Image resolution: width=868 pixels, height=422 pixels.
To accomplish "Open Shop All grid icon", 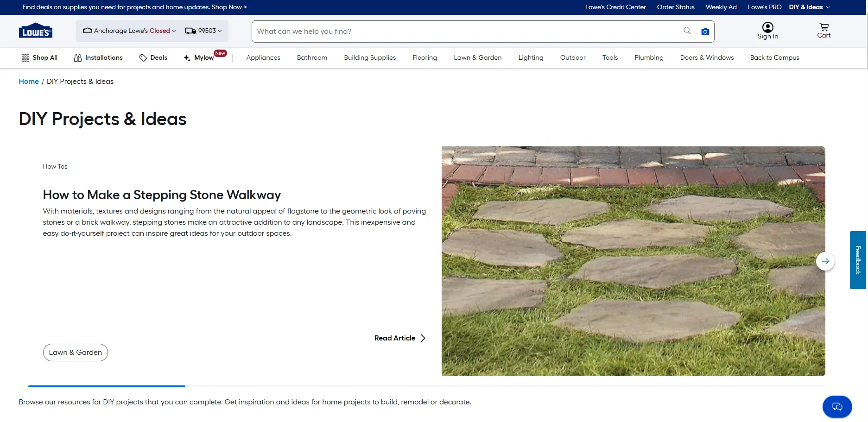I will [x=25, y=57].
